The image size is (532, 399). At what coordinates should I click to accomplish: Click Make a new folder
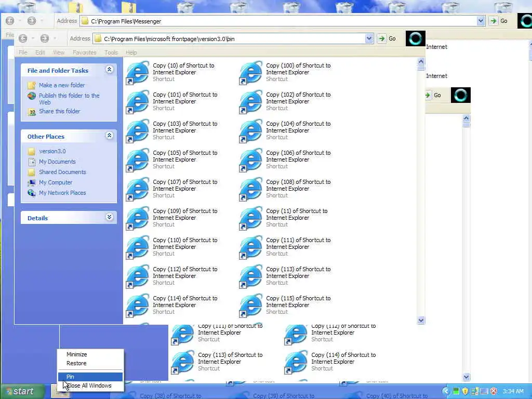(x=62, y=85)
